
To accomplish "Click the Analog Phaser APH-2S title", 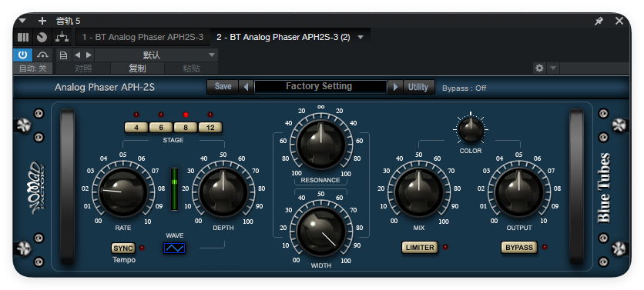I will [x=105, y=88].
